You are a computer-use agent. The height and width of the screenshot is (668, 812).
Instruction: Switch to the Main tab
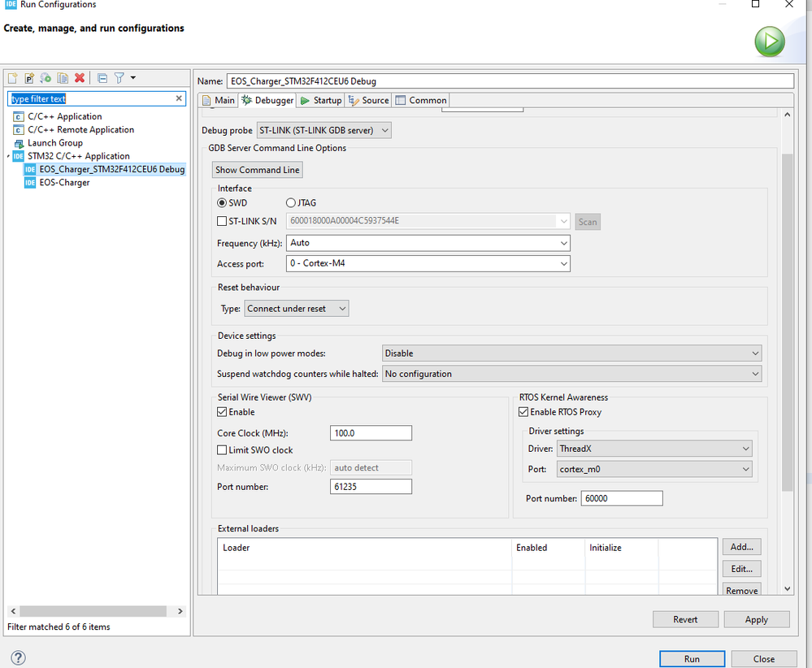pos(219,101)
